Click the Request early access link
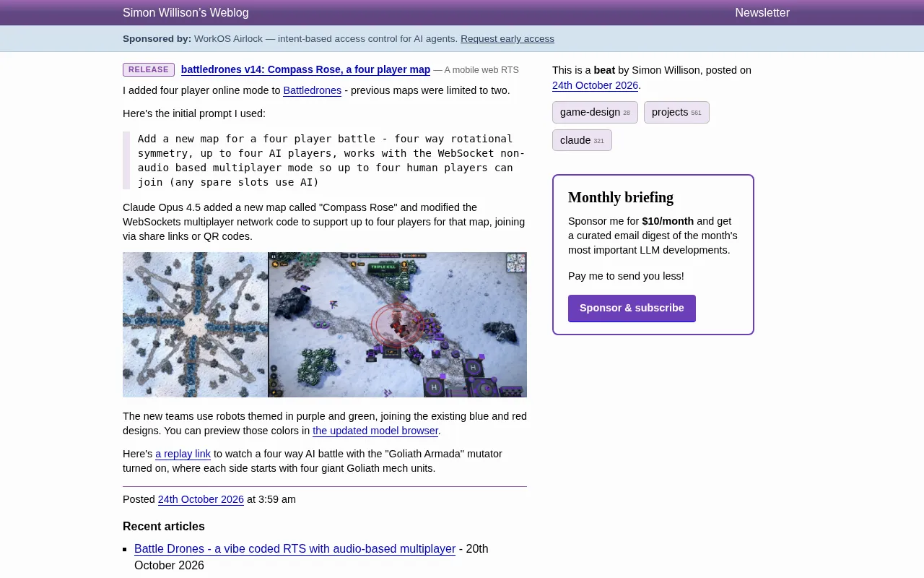 tap(507, 39)
